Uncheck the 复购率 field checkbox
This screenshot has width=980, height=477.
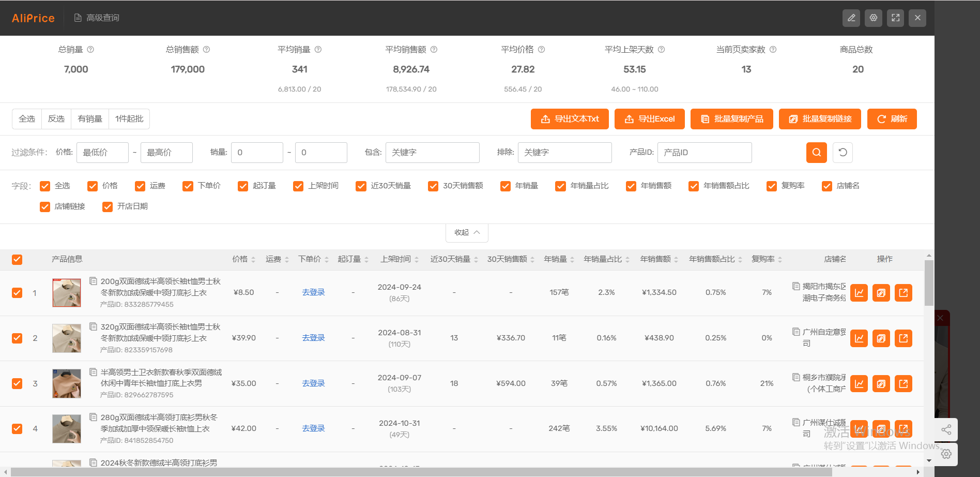point(772,186)
